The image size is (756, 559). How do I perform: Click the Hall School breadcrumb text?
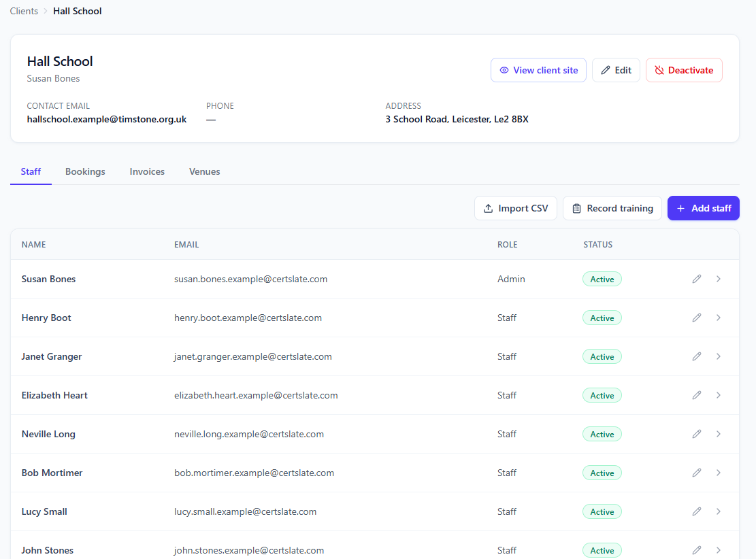coord(77,11)
